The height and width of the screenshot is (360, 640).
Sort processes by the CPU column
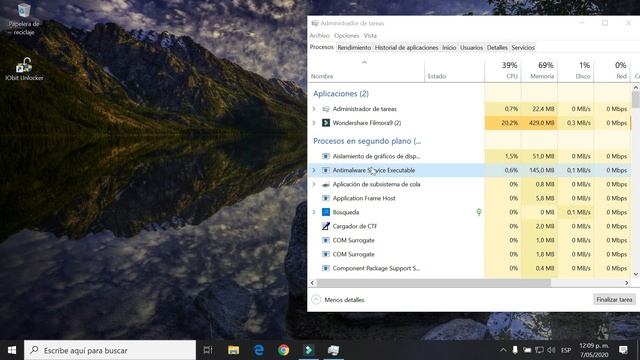pos(503,71)
